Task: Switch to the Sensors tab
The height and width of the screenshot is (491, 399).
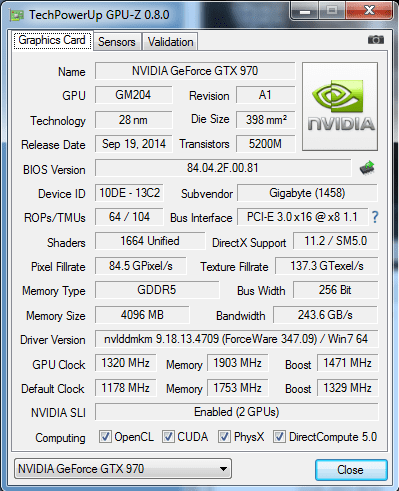Action: 117,42
